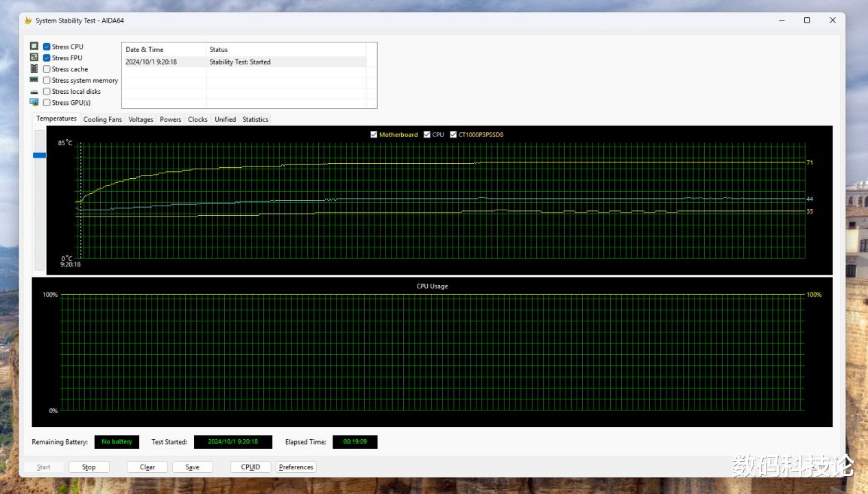Click the 44 temperature value on graph
This screenshot has width=868, height=494.
[x=810, y=199]
